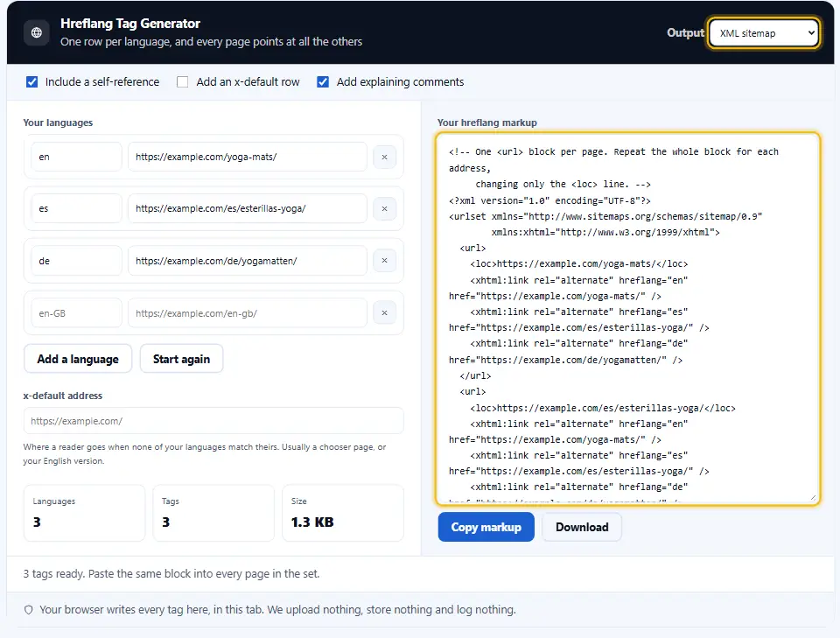
Task: Click the x-default address input
Action: pyautogui.click(x=213, y=421)
